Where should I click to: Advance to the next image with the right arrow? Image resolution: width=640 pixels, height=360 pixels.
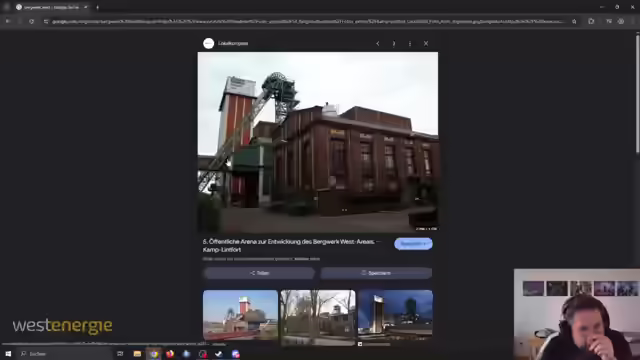point(394,43)
